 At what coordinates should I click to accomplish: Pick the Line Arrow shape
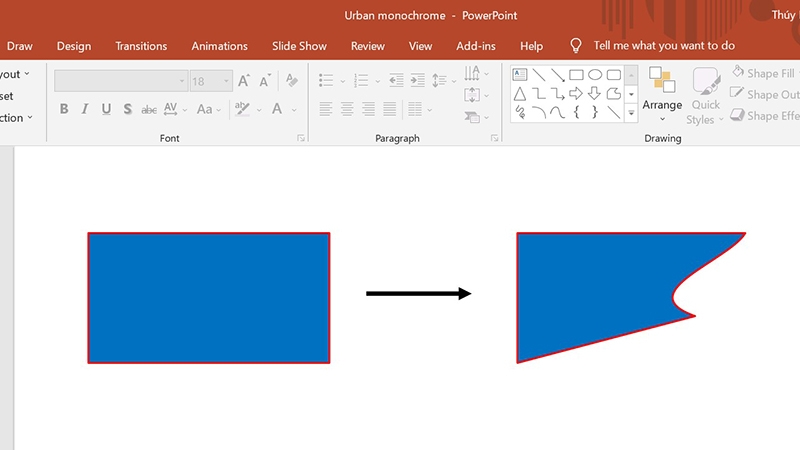pos(558,75)
